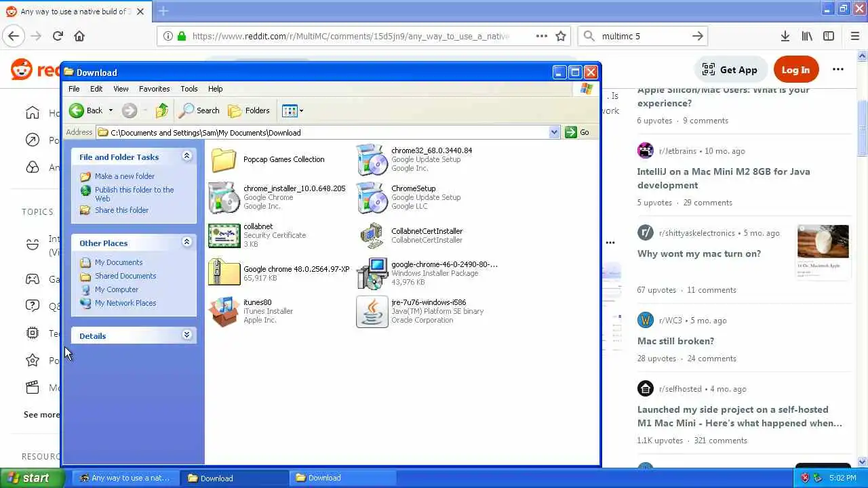Screen dimensions: 868x488
Task: Click Publish this folder to the Web
Action: pos(134,194)
